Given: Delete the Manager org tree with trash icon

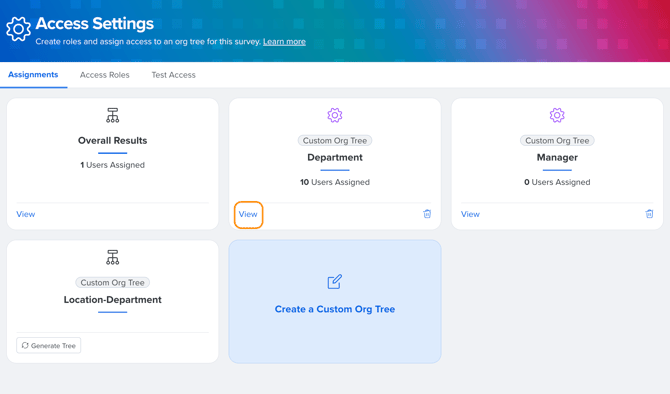Looking at the screenshot, I should [x=649, y=214].
